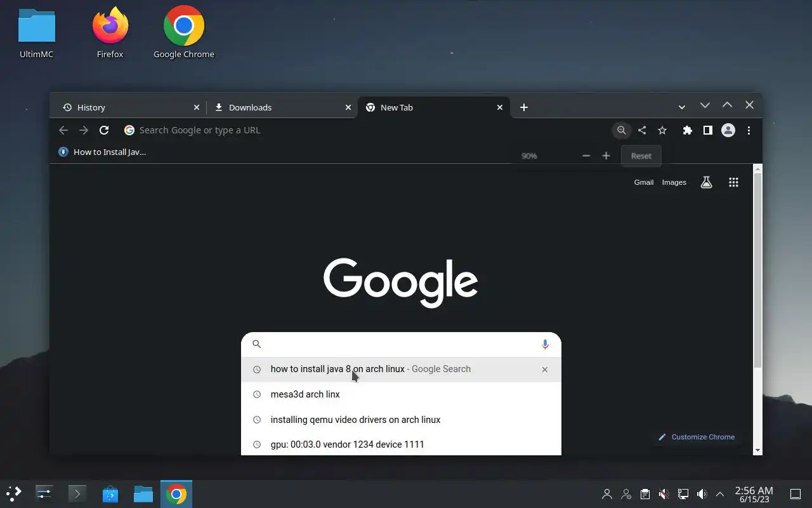This screenshot has width=812, height=508.
Task: Show desktop via taskbar corner button
Action: coord(796,493)
